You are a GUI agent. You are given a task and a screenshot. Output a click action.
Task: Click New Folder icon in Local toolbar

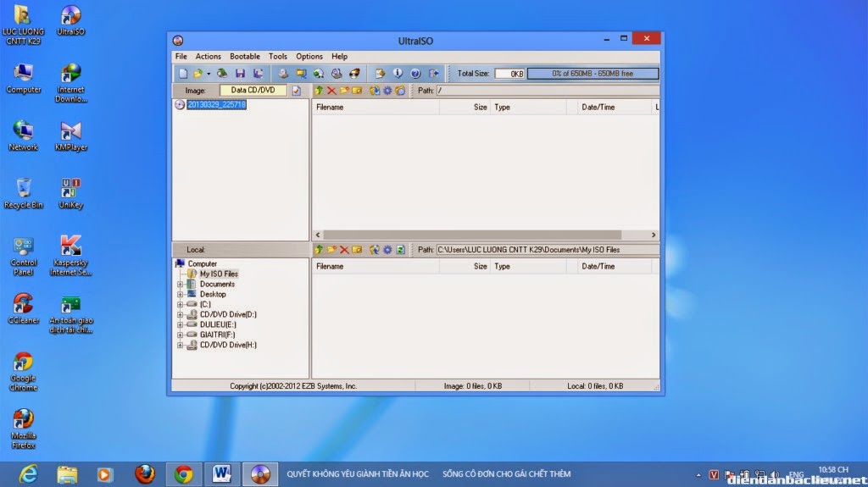point(331,250)
